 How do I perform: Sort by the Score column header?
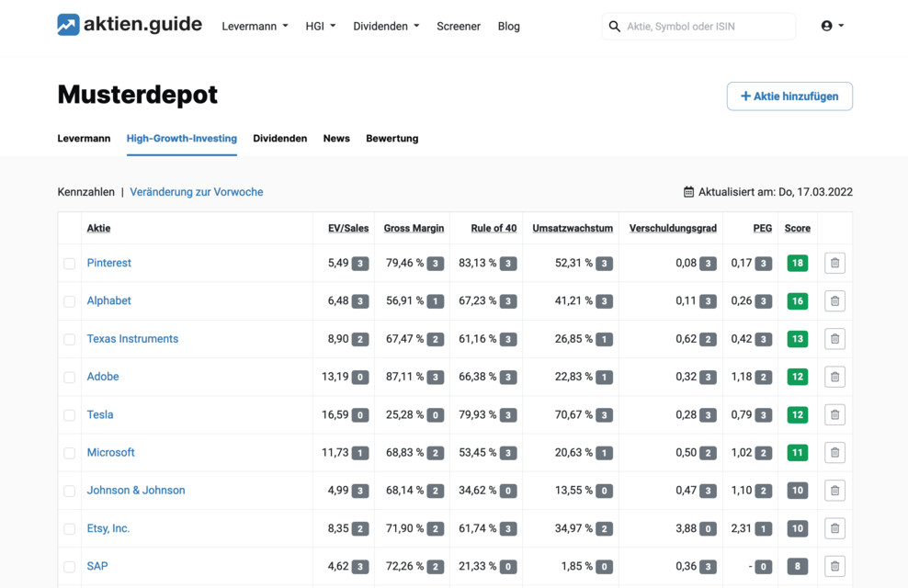point(798,228)
